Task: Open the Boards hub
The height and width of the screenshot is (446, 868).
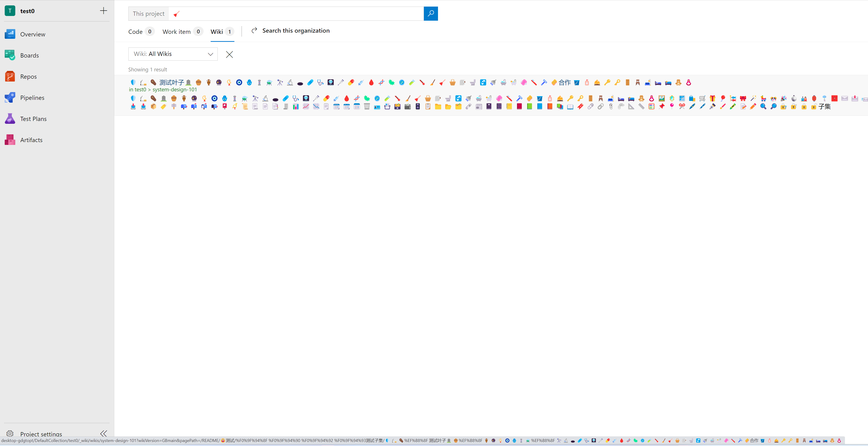Action: point(29,55)
